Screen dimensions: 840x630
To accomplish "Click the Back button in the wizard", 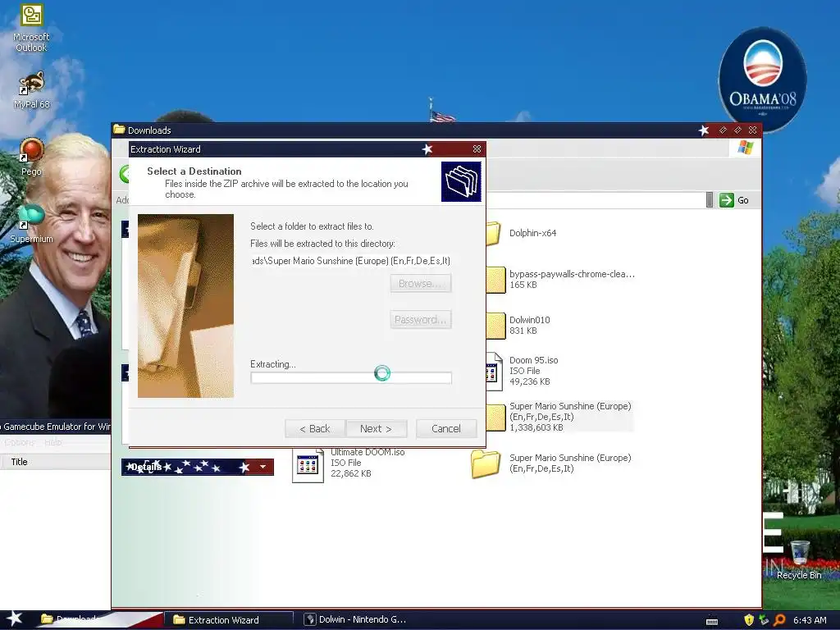I will pyautogui.click(x=315, y=428).
